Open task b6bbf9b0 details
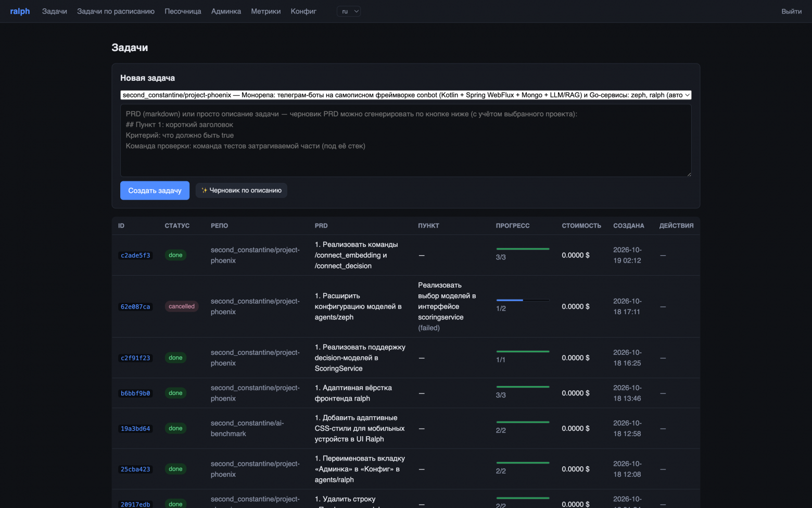812x508 pixels. (x=135, y=393)
